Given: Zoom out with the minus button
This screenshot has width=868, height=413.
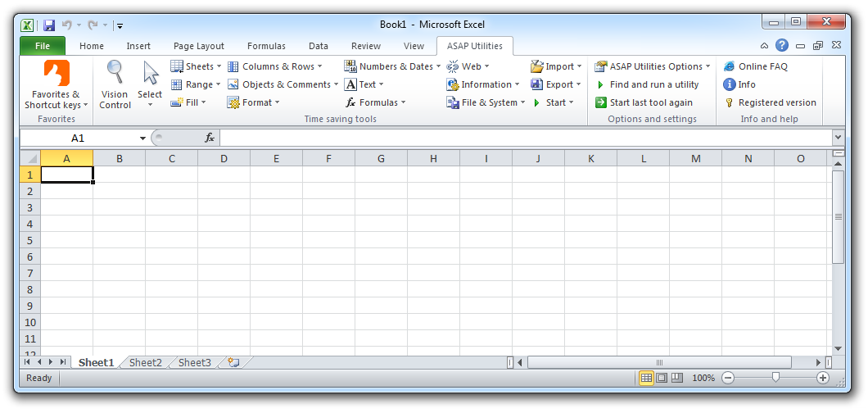Looking at the screenshot, I should point(728,378).
